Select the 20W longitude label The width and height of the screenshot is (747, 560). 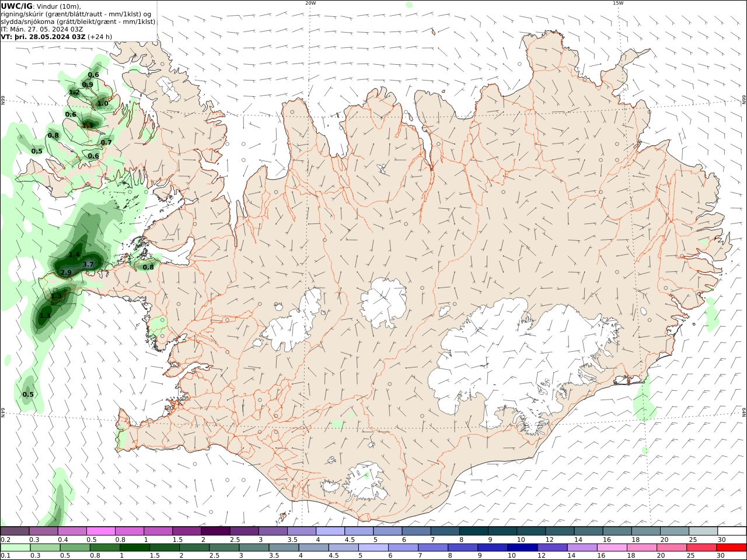(x=310, y=3)
